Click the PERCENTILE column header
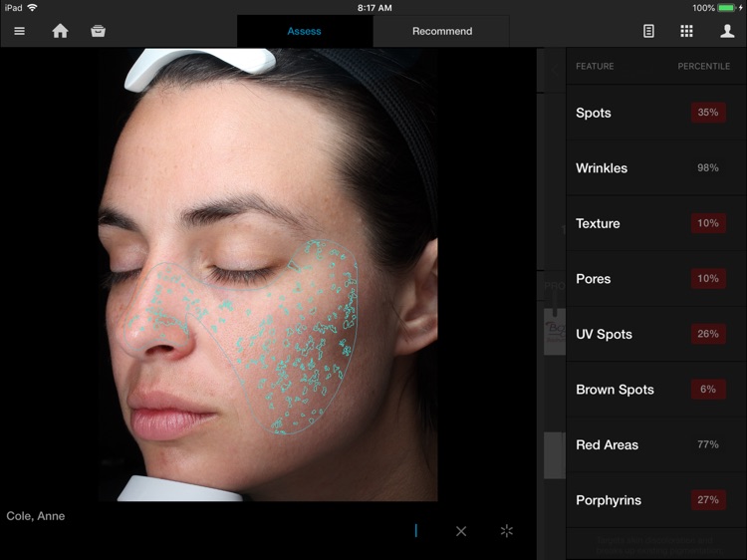747x560 pixels. [703, 66]
